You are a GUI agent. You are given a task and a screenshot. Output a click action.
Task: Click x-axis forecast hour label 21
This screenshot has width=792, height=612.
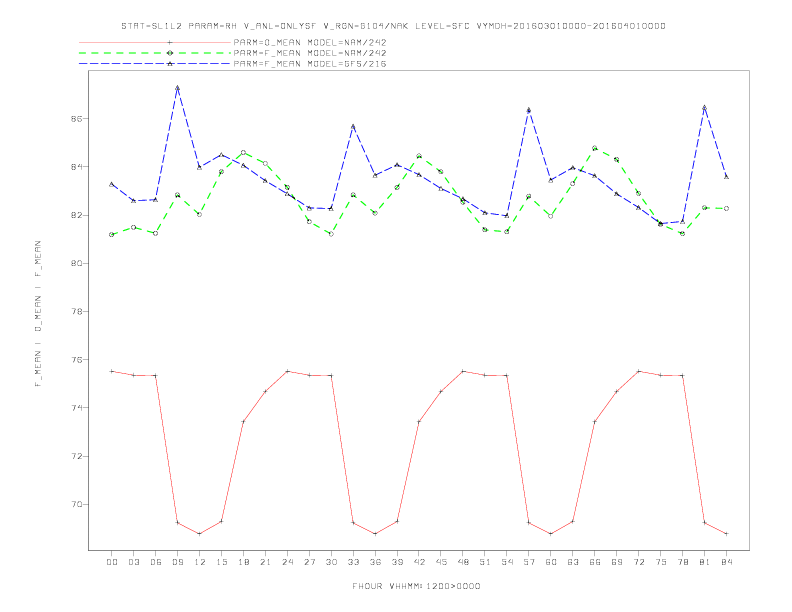point(265,562)
